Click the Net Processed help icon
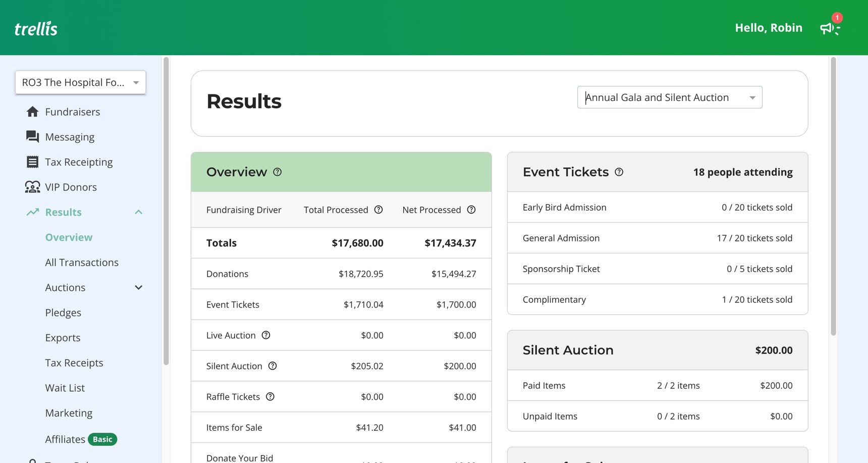The width and height of the screenshot is (868, 463). tap(471, 210)
